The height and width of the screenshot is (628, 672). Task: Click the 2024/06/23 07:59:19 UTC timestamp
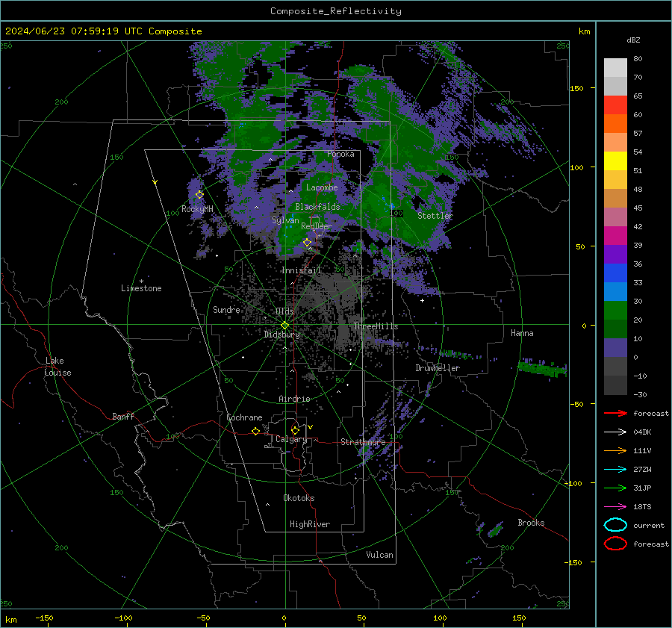104,31
